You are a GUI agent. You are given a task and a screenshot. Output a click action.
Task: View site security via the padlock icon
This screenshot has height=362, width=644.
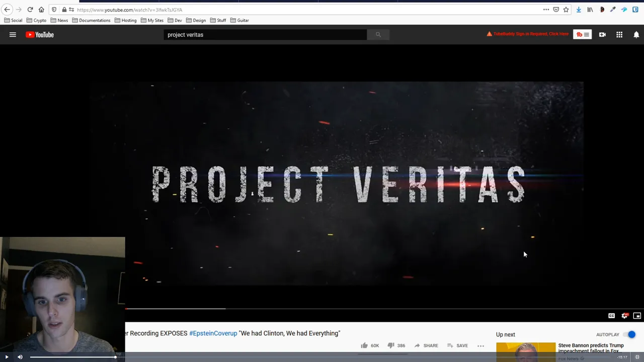(64, 10)
